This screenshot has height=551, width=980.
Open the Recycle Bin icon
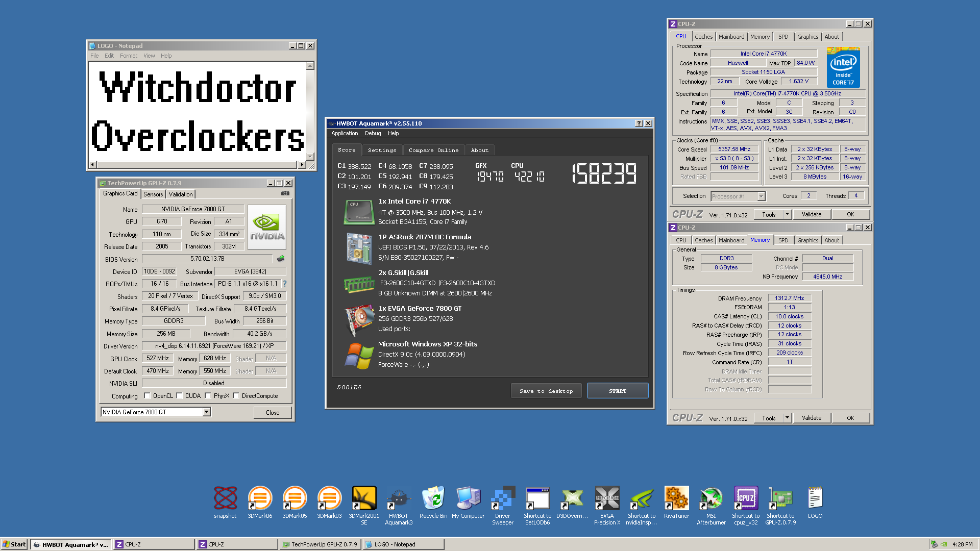point(433,498)
